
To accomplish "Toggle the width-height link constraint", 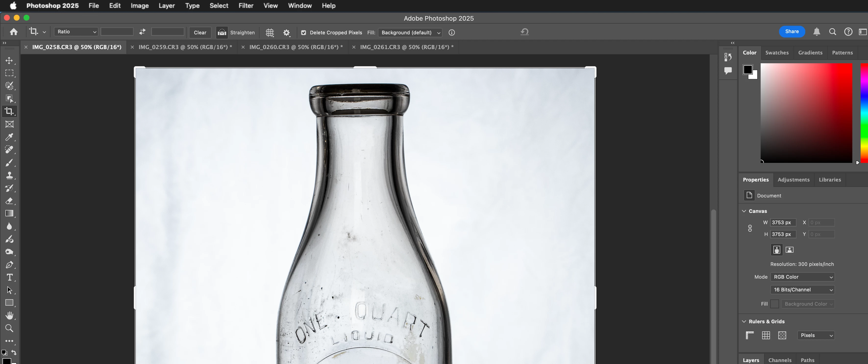I will [x=750, y=228].
